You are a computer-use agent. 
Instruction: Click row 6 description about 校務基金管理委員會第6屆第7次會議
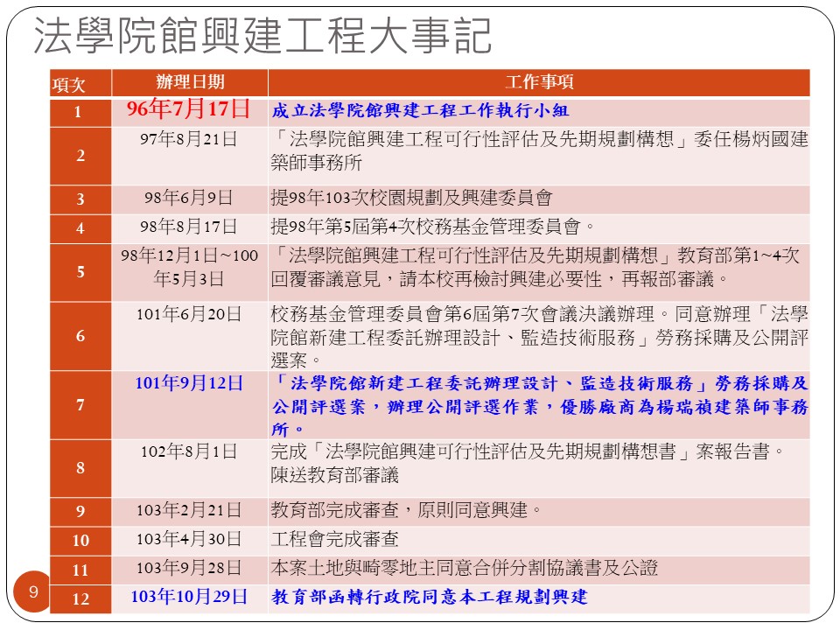pos(539,336)
